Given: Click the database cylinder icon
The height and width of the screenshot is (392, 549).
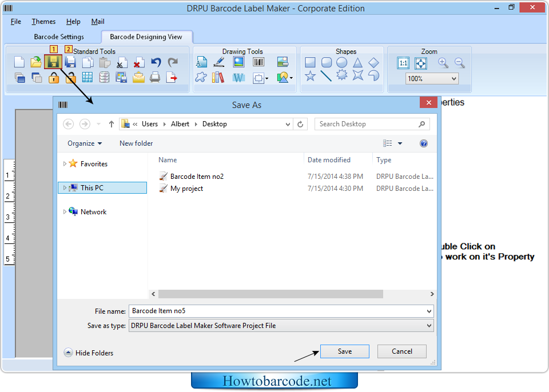Looking at the screenshot, I should point(104,77).
